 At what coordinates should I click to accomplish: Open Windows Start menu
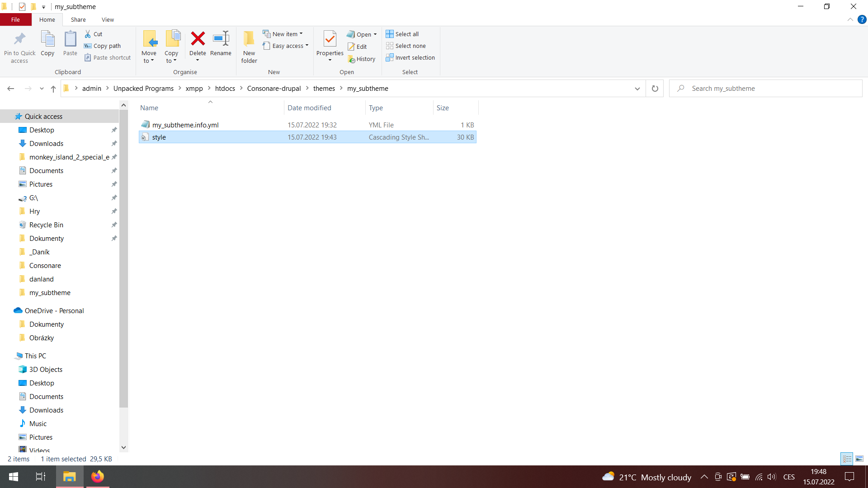[14, 477]
